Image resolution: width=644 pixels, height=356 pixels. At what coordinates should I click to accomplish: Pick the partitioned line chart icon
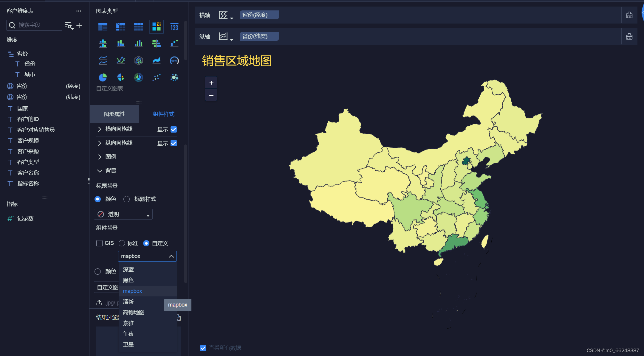(x=103, y=61)
